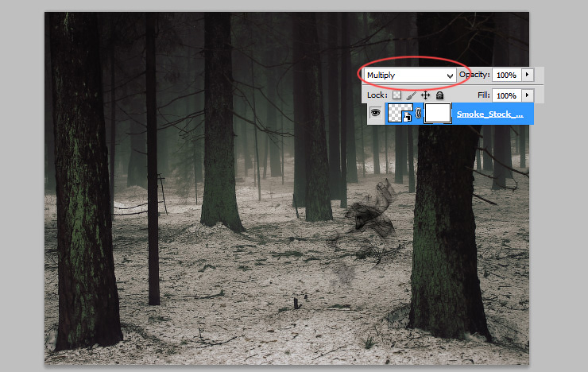588x372 pixels.
Task: Select the Smoke_Stock smart object thumbnail
Action: click(x=400, y=113)
